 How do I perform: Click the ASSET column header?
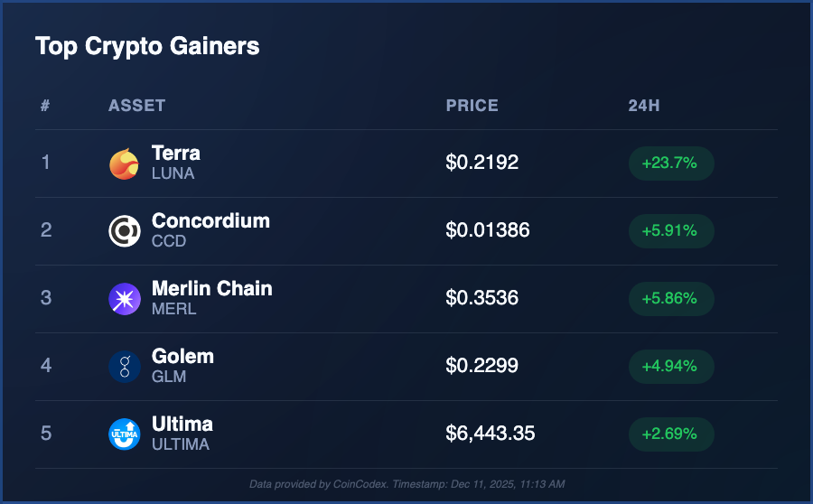pyautogui.click(x=136, y=106)
